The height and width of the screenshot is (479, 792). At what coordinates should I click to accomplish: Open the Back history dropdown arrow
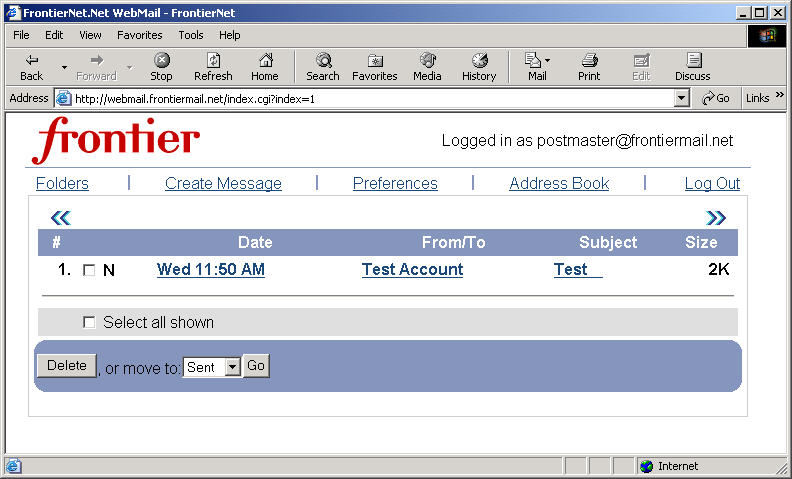64,67
